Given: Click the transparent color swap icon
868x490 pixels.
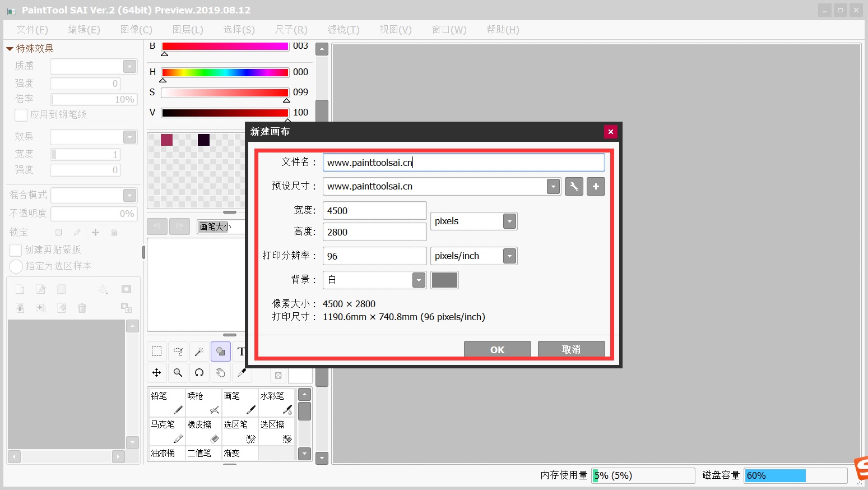Looking at the screenshot, I should coord(278,375).
